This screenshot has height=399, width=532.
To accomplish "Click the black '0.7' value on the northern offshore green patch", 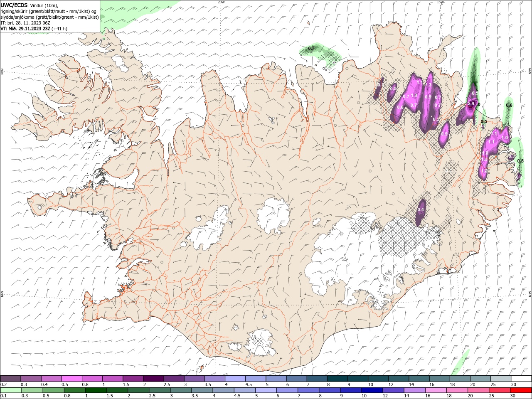I will pos(311,49).
